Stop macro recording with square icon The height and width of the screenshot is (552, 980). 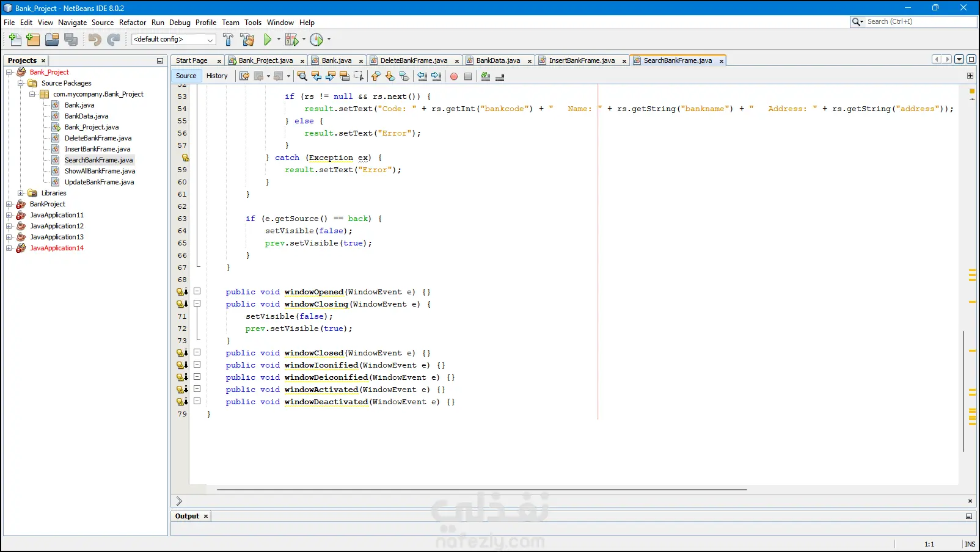pyautogui.click(x=468, y=76)
